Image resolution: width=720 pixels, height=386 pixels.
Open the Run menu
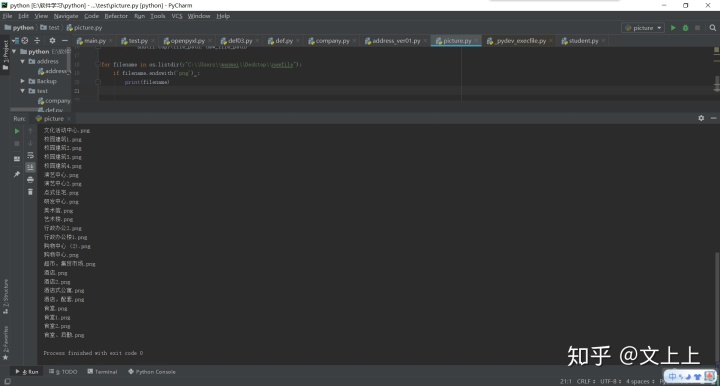139,16
